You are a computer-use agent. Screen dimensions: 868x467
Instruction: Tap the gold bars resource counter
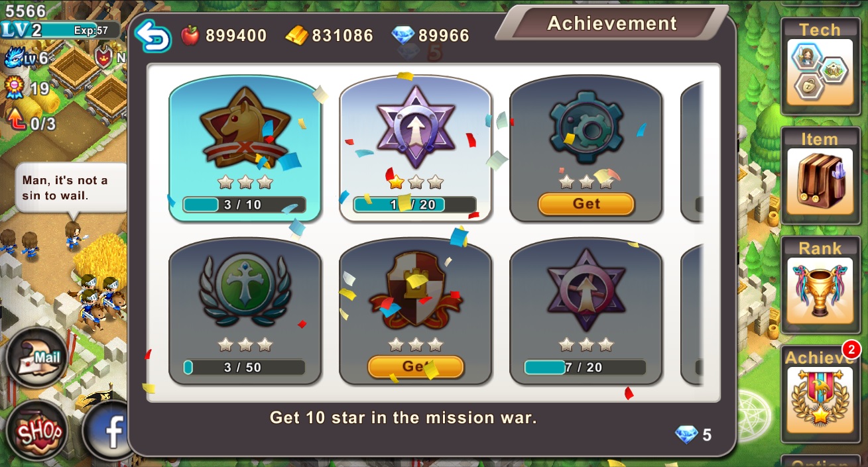tap(330, 35)
